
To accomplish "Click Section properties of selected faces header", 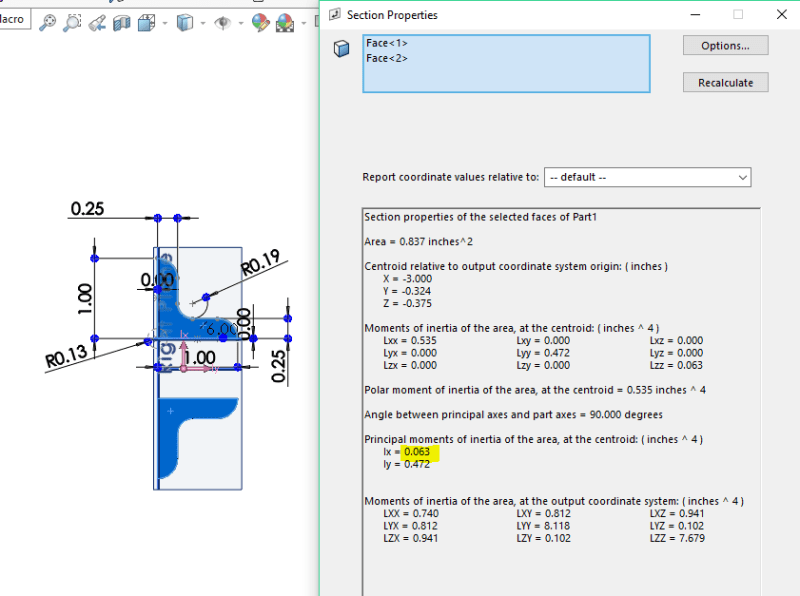I will [480, 217].
